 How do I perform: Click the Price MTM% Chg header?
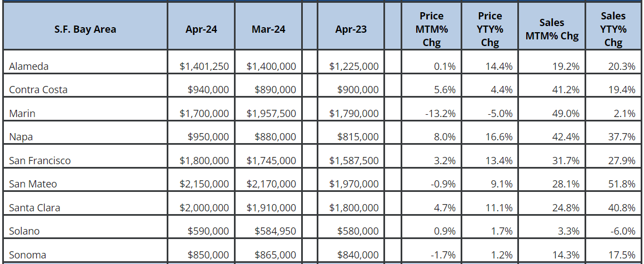tap(432, 29)
